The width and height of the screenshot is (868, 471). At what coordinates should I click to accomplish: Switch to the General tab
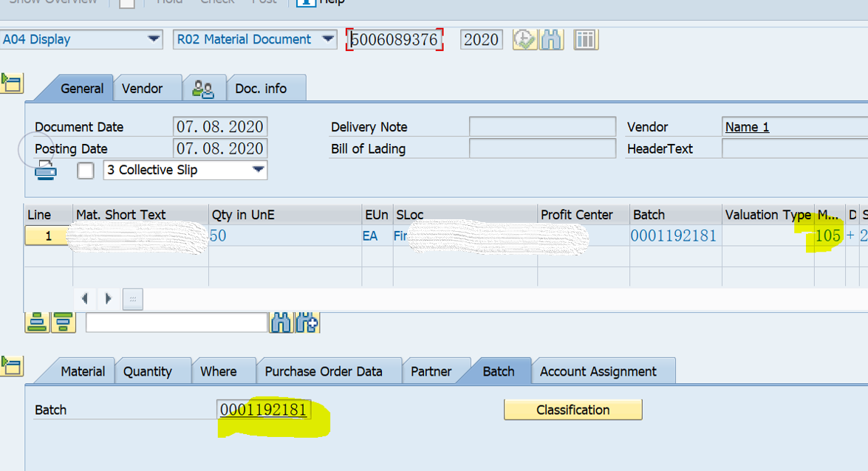(x=82, y=89)
